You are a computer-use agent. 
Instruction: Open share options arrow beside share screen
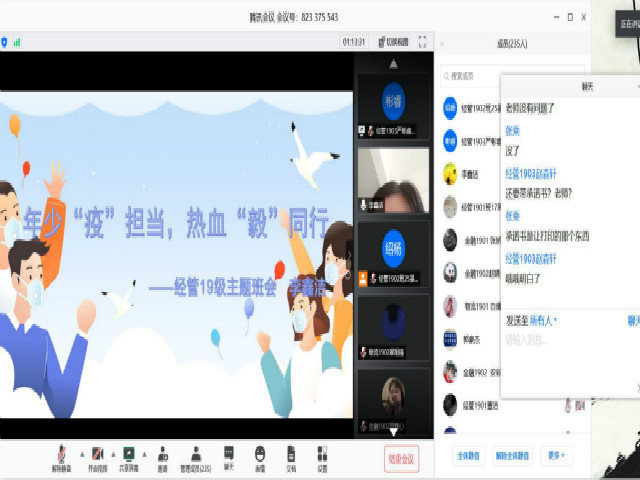coord(144,454)
